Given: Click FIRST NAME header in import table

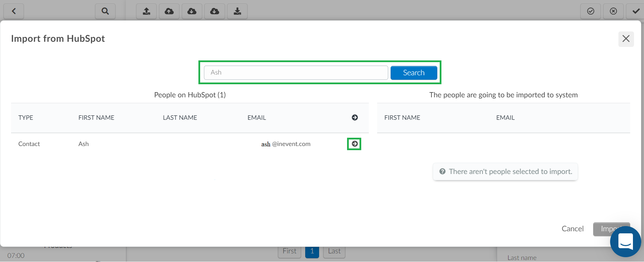Looking at the screenshot, I should 402,118.
